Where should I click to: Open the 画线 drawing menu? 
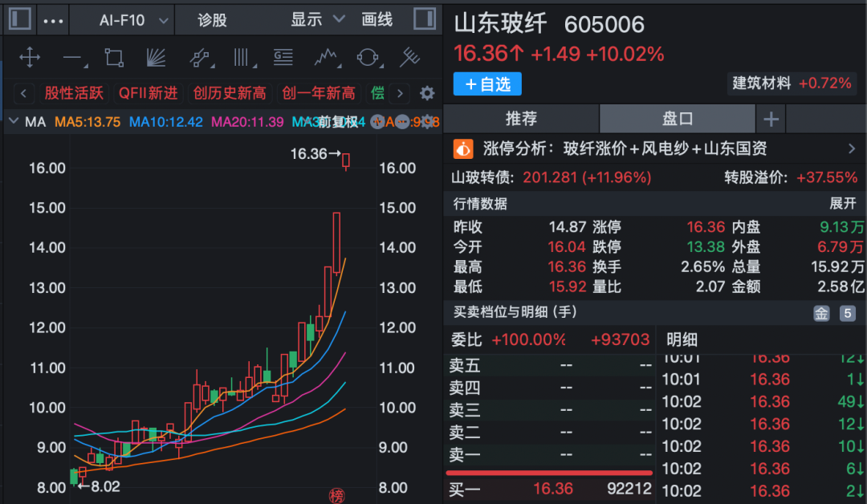[377, 20]
